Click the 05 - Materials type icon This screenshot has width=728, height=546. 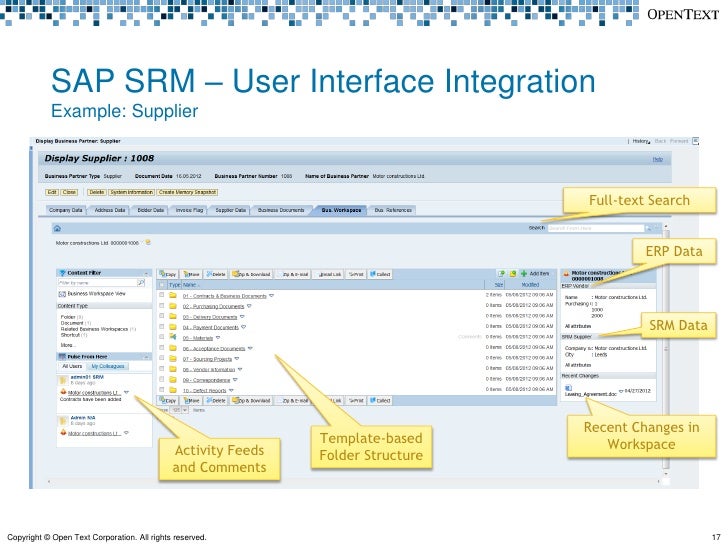173,337
